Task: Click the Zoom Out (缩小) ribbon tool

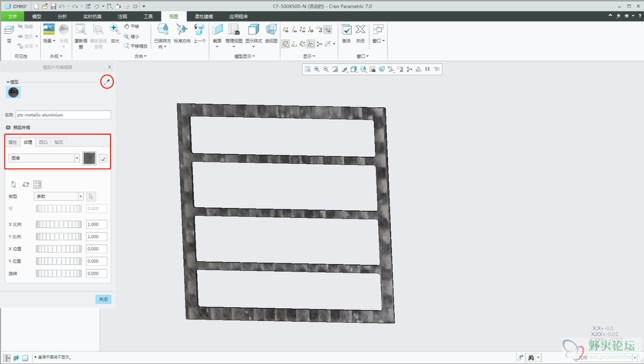Action: [132, 36]
